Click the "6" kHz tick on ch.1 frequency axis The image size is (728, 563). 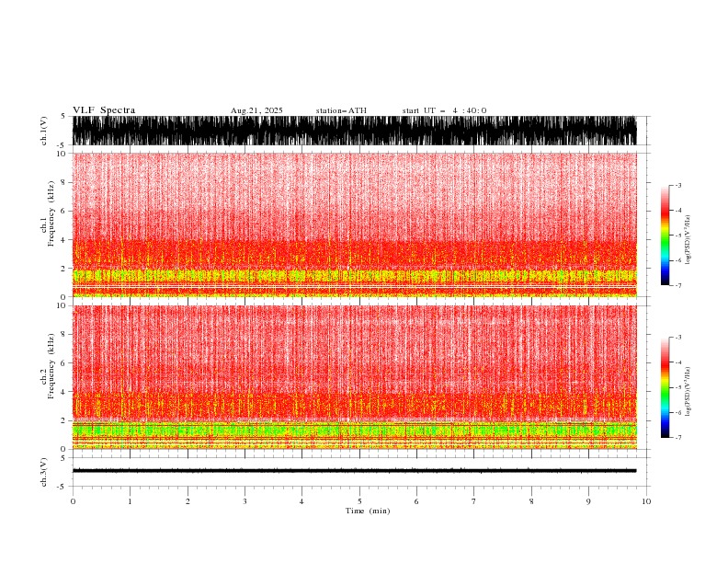click(64, 211)
